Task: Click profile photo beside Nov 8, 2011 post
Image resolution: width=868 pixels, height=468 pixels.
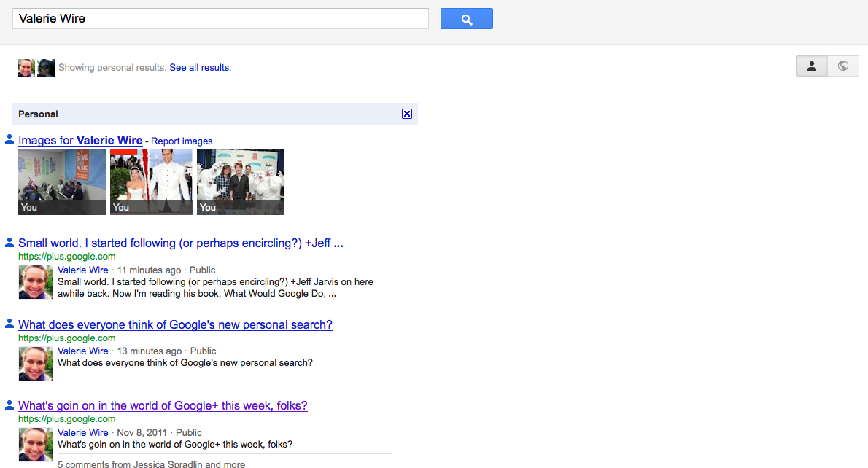Action: [35, 444]
